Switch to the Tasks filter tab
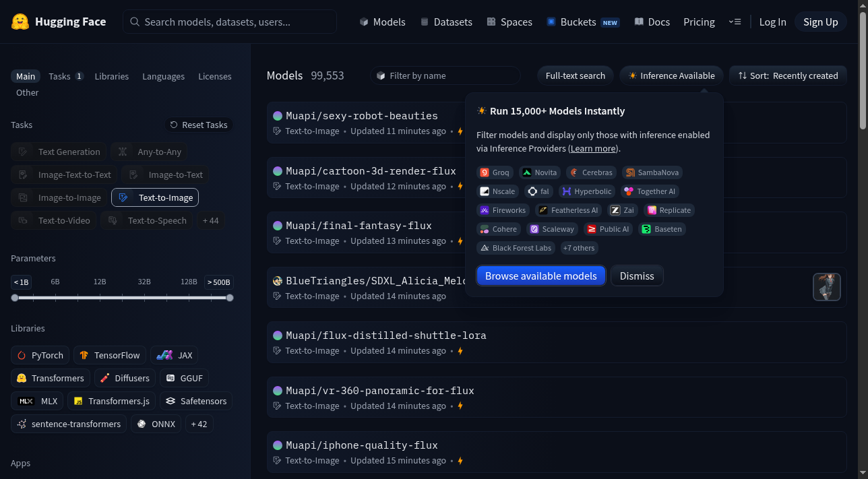 [65, 76]
